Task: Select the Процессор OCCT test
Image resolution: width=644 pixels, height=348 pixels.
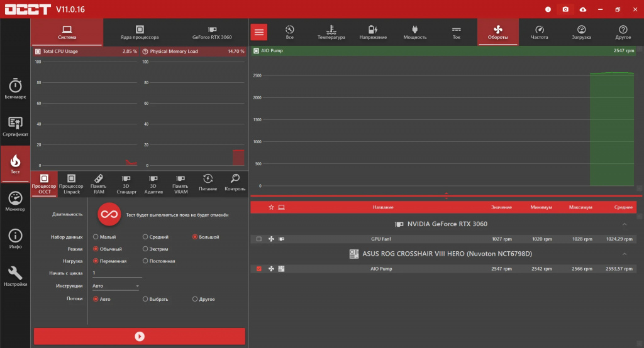Action: point(44,184)
